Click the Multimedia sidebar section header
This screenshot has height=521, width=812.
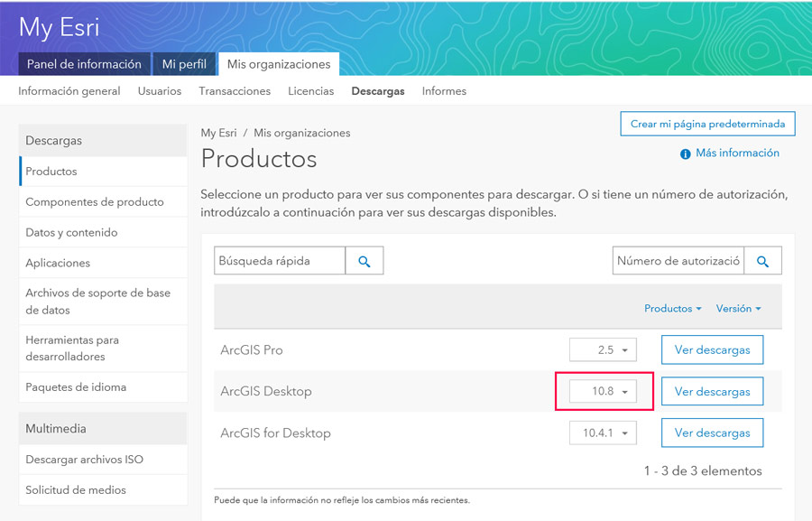[103, 429]
